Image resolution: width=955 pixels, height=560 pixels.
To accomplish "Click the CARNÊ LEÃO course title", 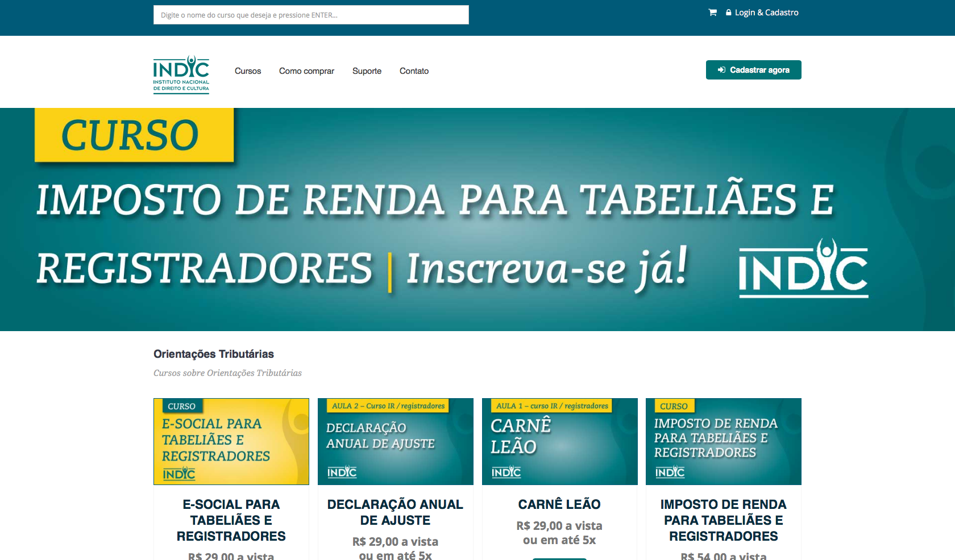I will point(559,504).
